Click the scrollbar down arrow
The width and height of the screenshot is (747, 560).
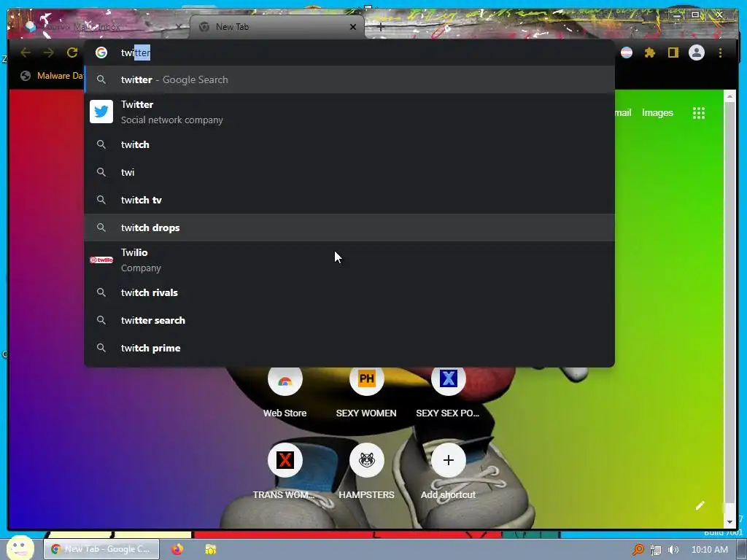point(729,522)
